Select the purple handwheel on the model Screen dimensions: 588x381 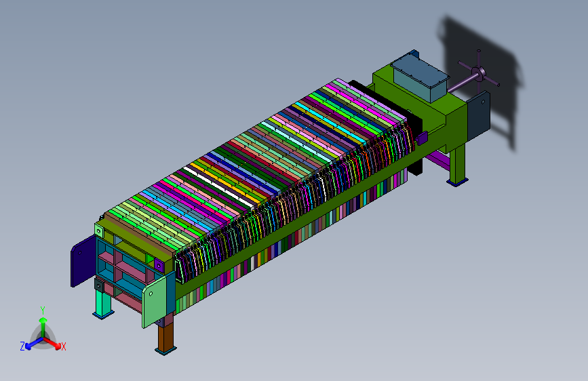coord(479,72)
